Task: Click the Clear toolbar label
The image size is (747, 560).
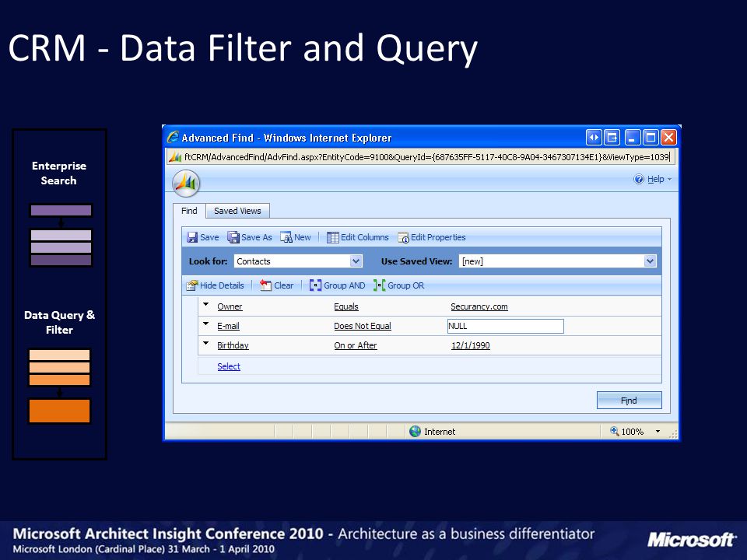Action: coord(284,285)
